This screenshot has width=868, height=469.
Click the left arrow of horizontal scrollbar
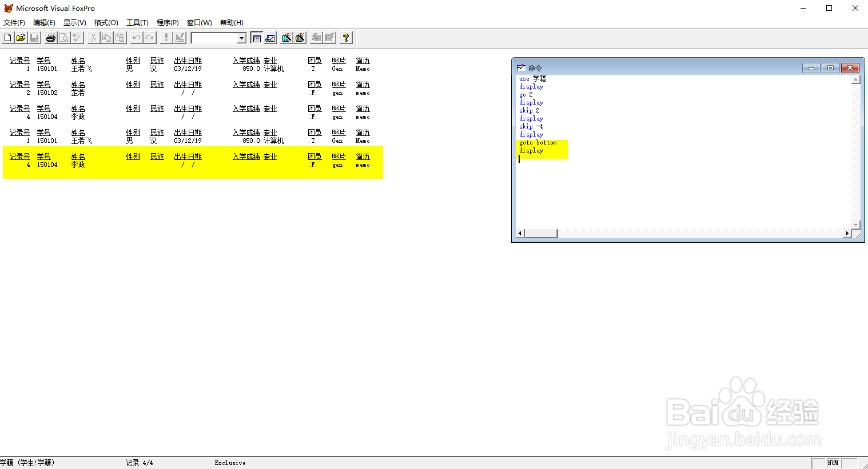pos(520,234)
